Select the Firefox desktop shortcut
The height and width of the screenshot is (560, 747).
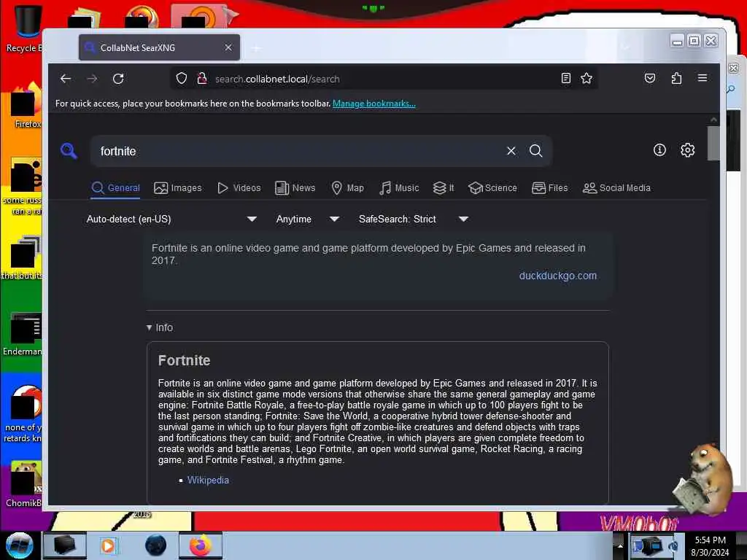[25, 106]
